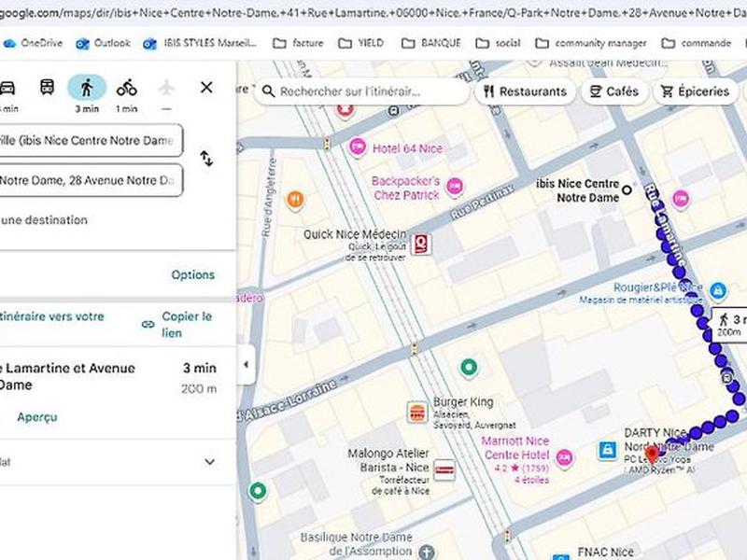The image size is (747, 560).
Task: Expand the collapsed section chevron below Aperçu
Action: pos(209,462)
